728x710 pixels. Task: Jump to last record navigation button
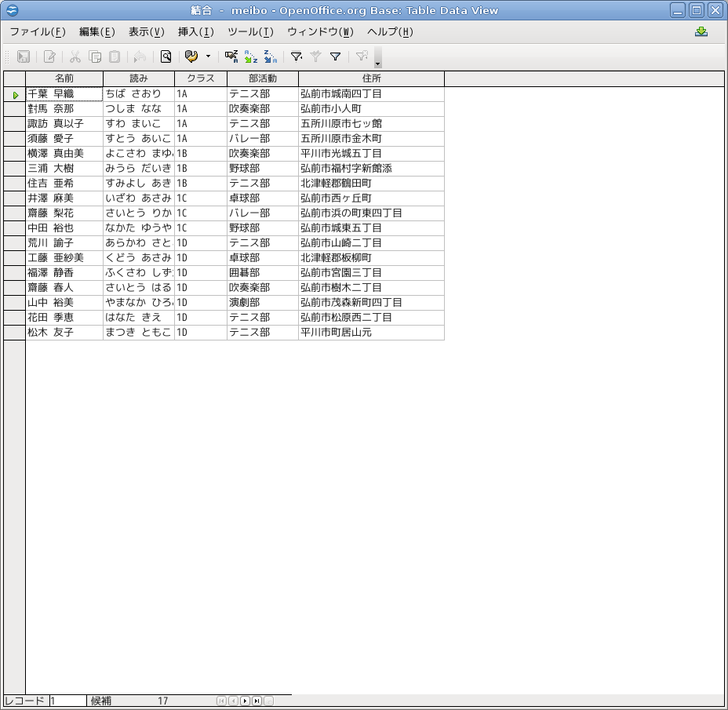(257, 701)
